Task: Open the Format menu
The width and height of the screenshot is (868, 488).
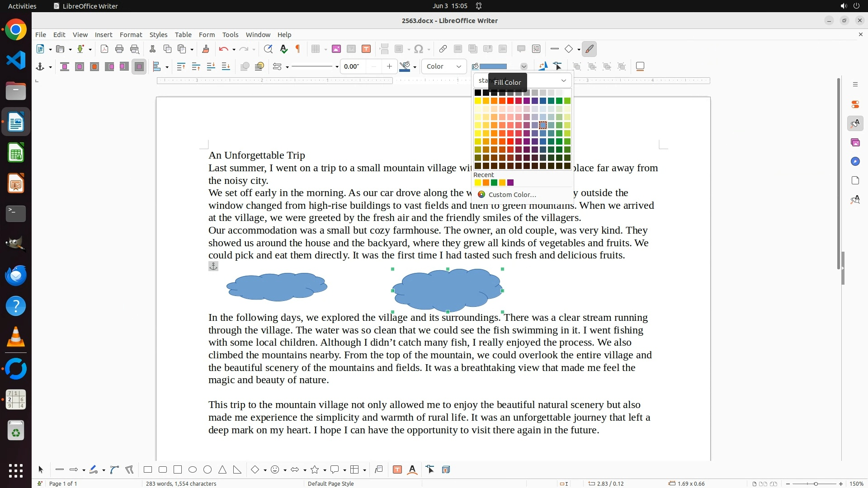Action: tap(131, 34)
